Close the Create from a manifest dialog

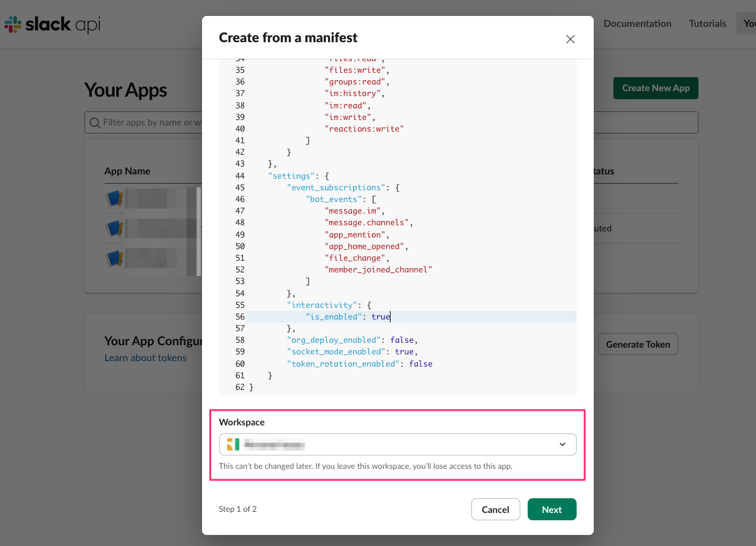coord(570,39)
